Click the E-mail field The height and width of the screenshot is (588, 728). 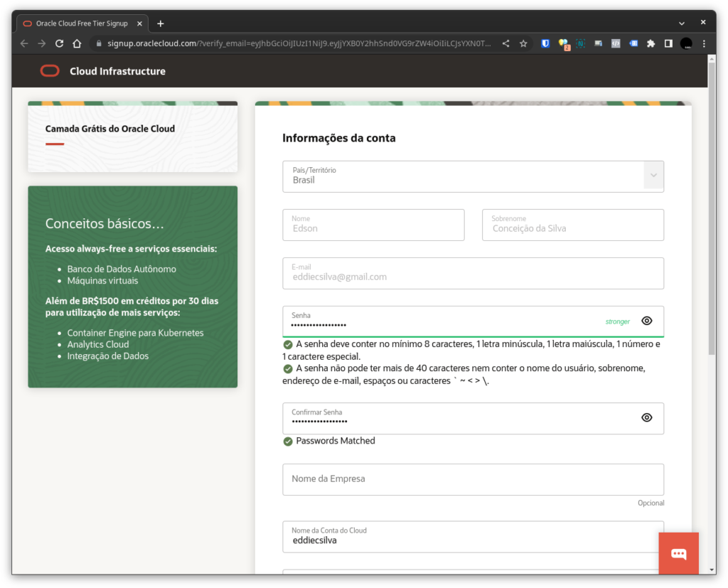point(473,273)
